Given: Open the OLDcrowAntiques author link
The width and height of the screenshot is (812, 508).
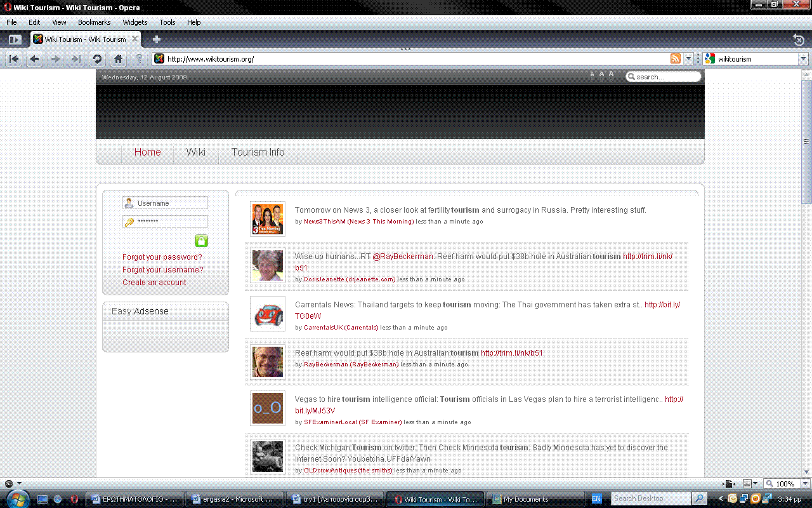Looking at the screenshot, I should pos(348,471).
